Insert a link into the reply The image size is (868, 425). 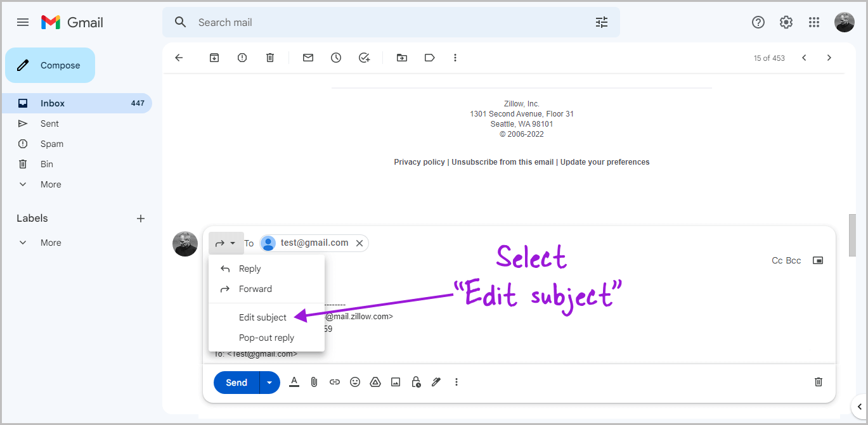[x=335, y=382]
